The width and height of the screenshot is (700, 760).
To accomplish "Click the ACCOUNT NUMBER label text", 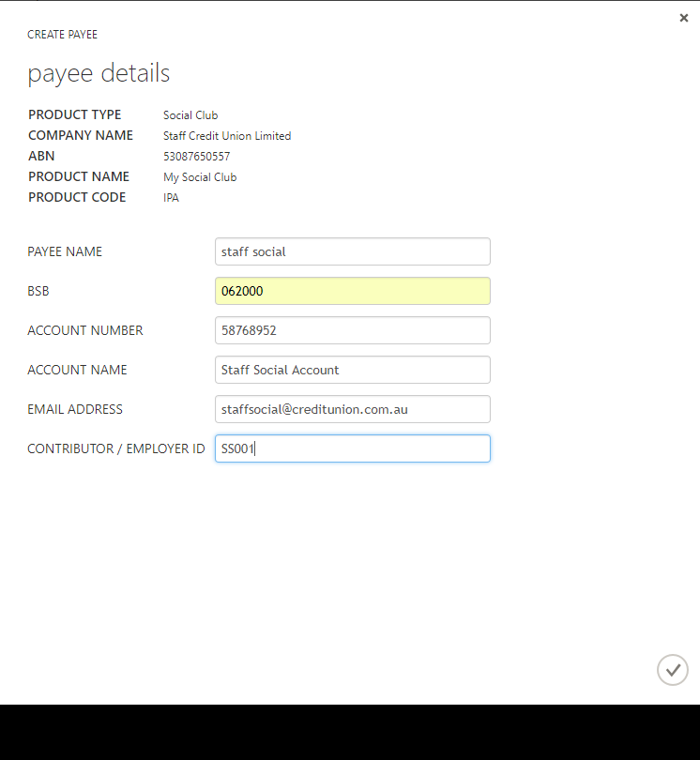I will pos(85,330).
